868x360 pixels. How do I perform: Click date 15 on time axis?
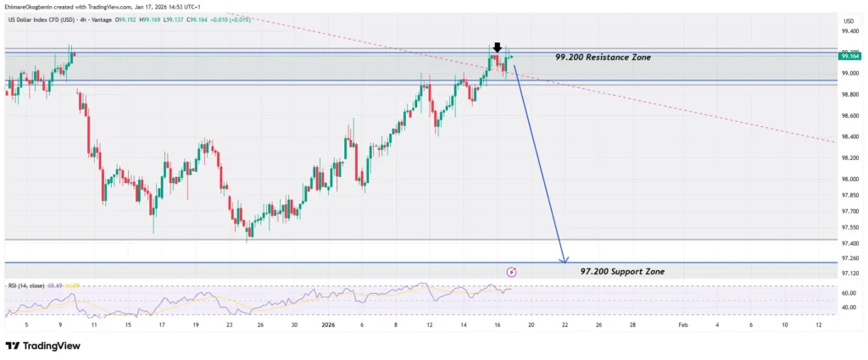(x=128, y=326)
